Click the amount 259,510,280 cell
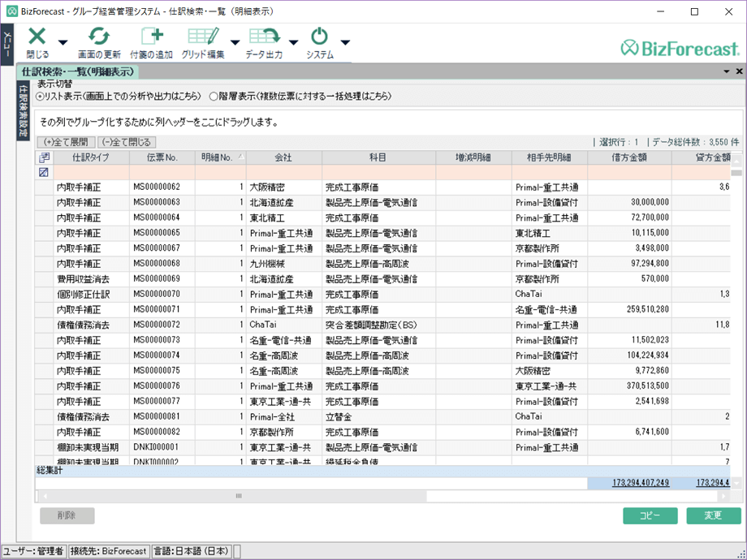Image resolution: width=747 pixels, height=560 pixels. [x=629, y=309]
